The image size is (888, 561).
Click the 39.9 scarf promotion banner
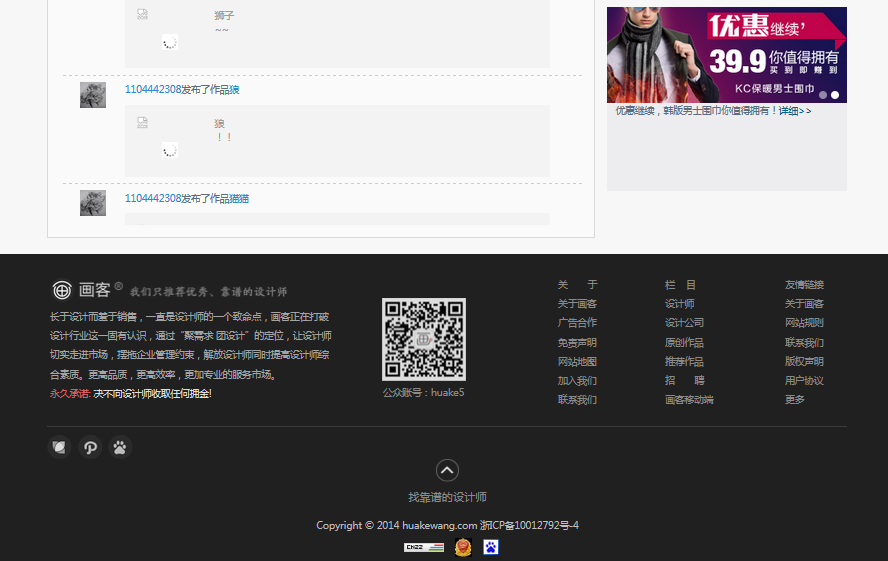point(726,54)
